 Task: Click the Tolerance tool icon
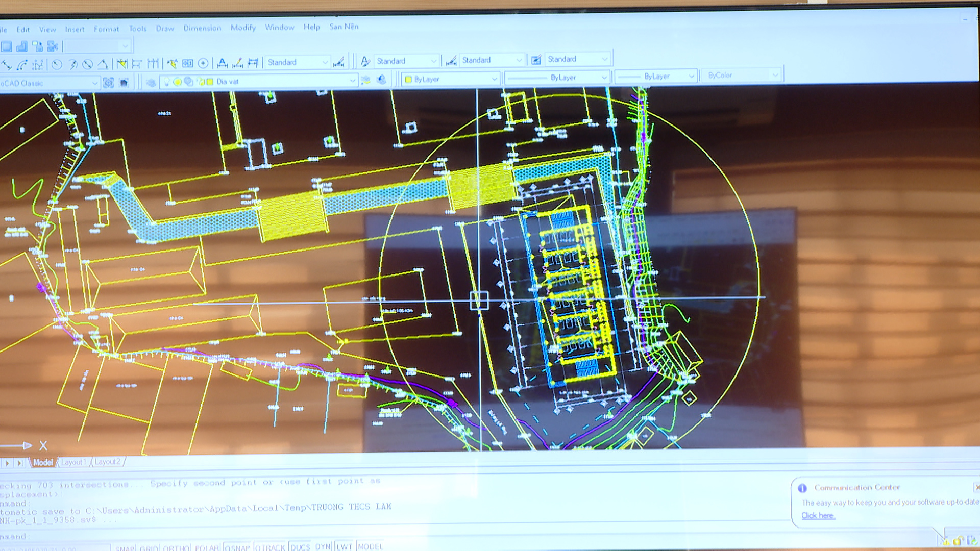(x=188, y=63)
